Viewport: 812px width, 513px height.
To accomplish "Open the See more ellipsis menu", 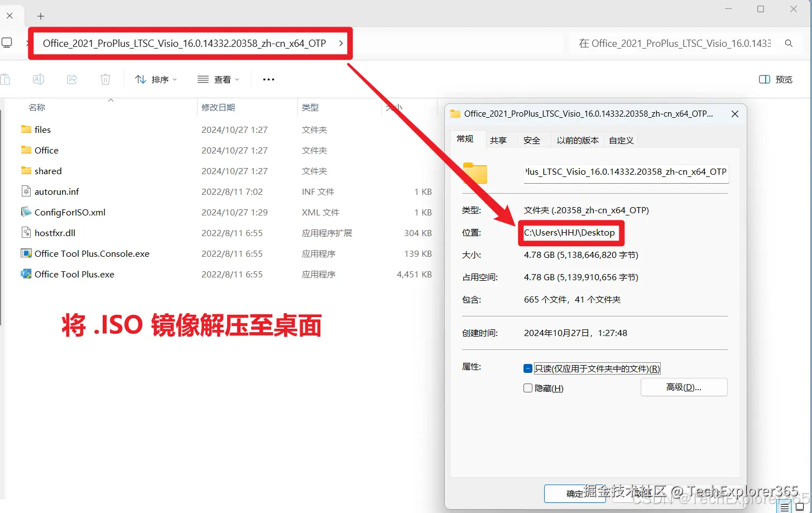I will pos(268,79).
